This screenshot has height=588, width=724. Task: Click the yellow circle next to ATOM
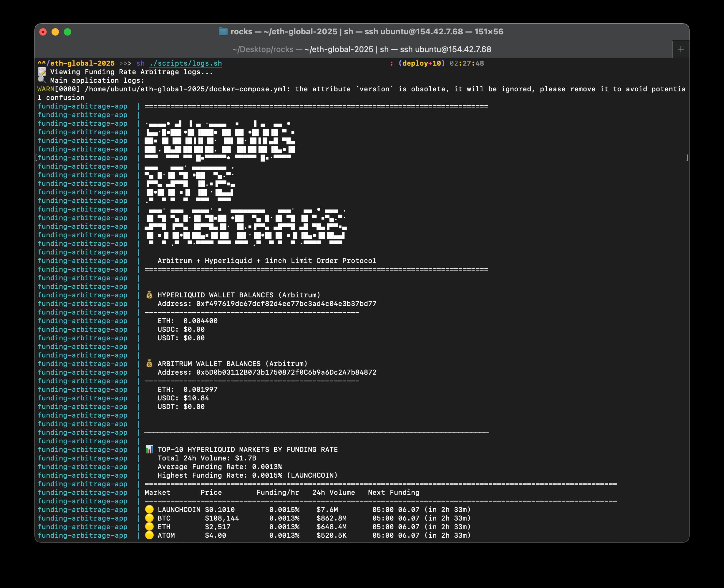(x=149, y=535)
